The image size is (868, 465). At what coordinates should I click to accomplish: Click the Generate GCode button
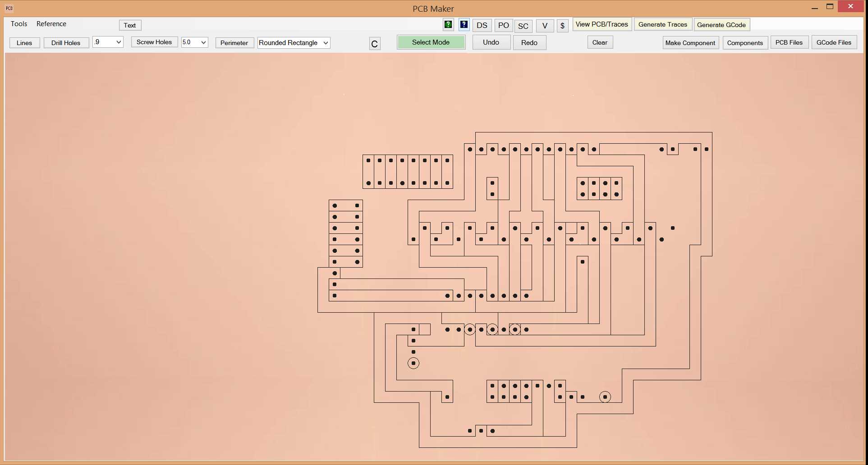[721, 25]
